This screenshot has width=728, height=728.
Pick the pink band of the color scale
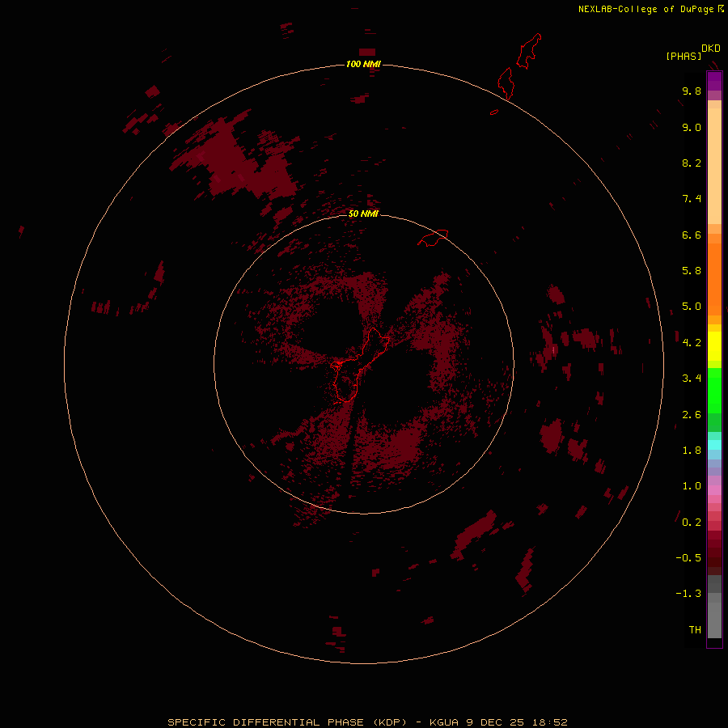714,490
